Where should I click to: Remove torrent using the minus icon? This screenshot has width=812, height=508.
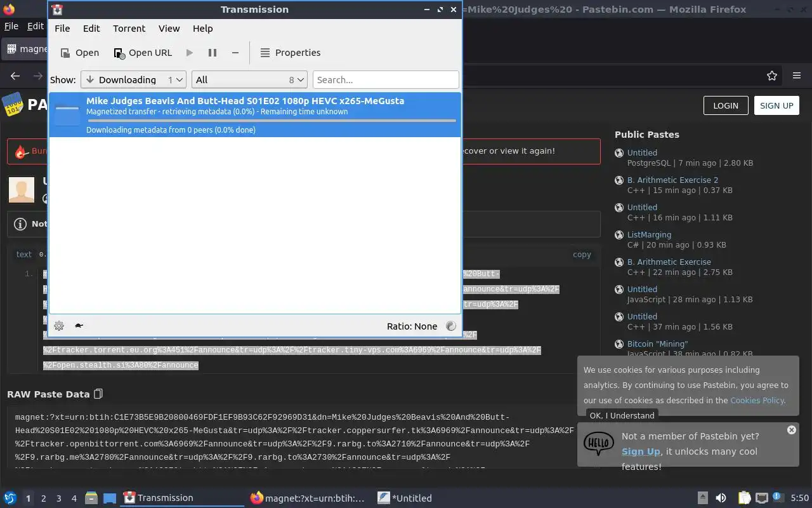pos(235,53)
